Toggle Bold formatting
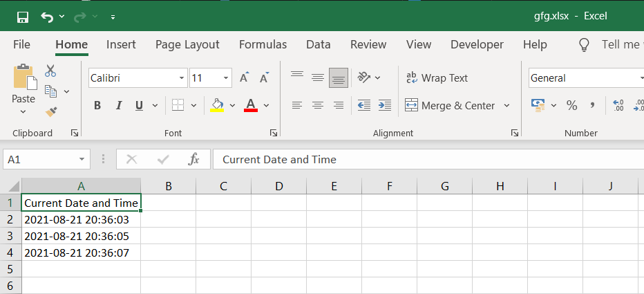 coord(97,106)
